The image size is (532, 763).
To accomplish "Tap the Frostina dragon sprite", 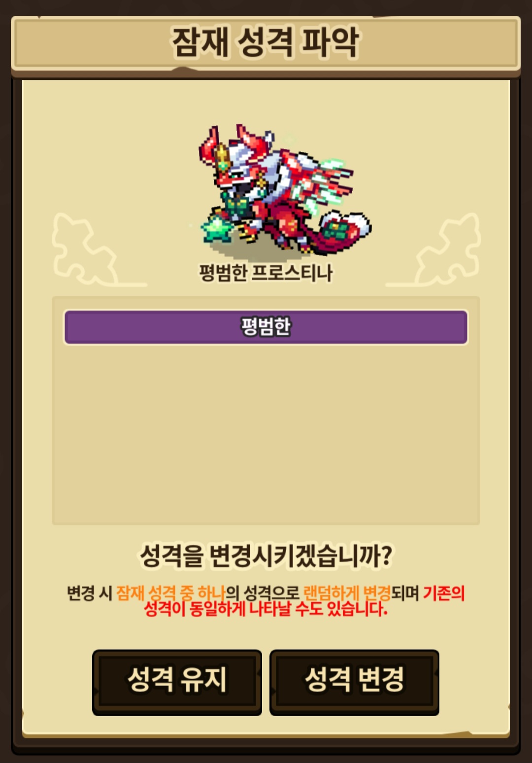I will point(285,191).
